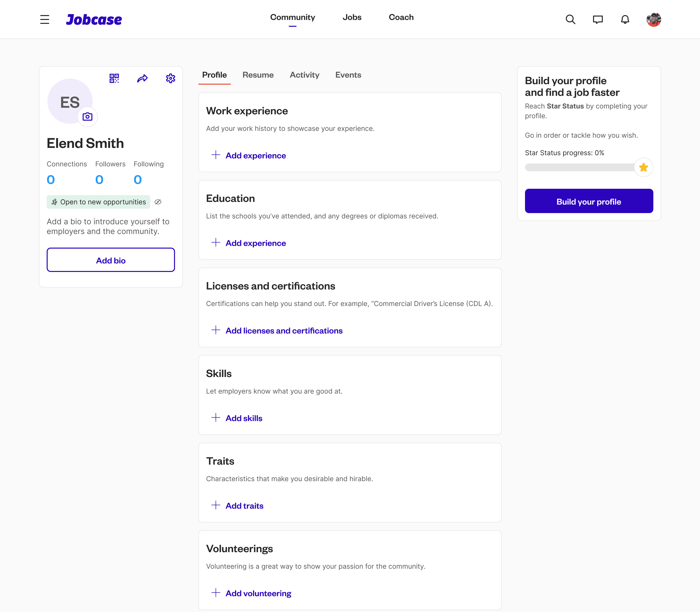Upload photo via camera icon
The width and height of the screenshot is (700, 612).
click(88, 117)
